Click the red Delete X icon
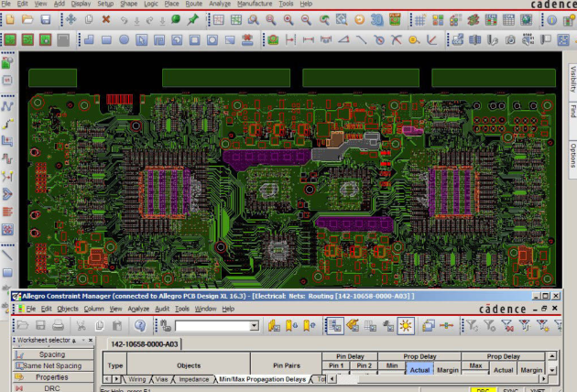This screenshot has height=392, width=577. pos(106,19)
